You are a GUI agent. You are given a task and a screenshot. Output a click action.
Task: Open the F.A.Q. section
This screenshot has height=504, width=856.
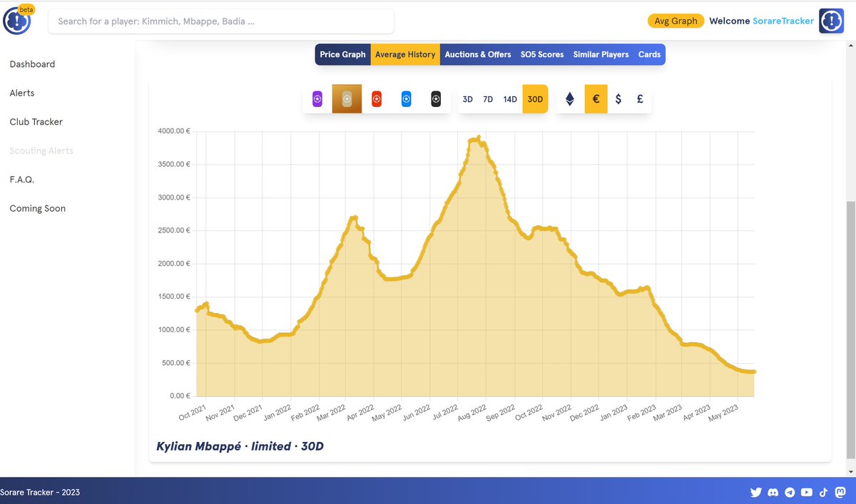coord(22,179)
